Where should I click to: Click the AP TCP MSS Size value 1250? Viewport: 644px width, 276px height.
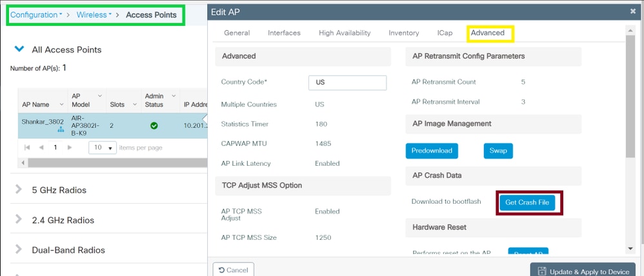(323, 237)
